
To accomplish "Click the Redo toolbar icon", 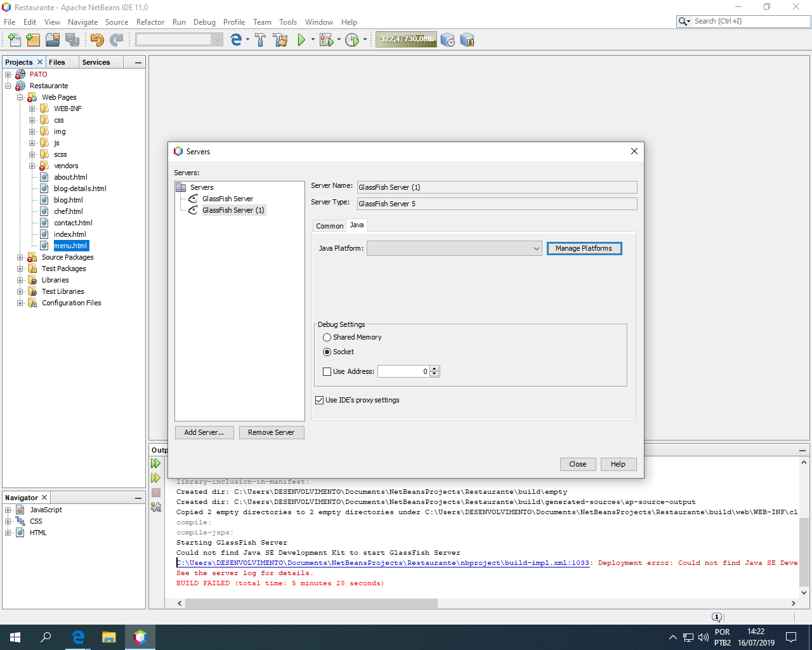I will (116, 40).
